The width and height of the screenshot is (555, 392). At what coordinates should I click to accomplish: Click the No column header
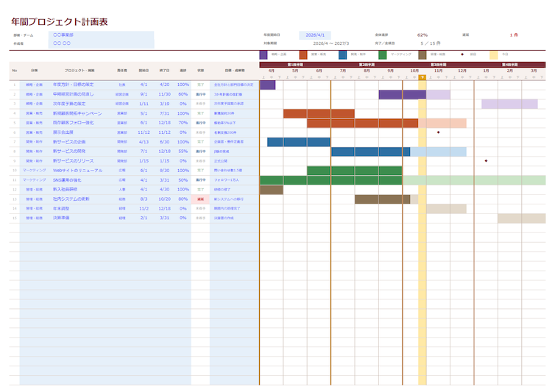[x=15, y=71]
